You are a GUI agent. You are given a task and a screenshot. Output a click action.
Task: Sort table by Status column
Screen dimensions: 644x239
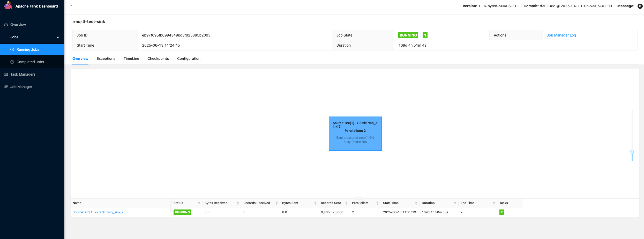(199, 203)
